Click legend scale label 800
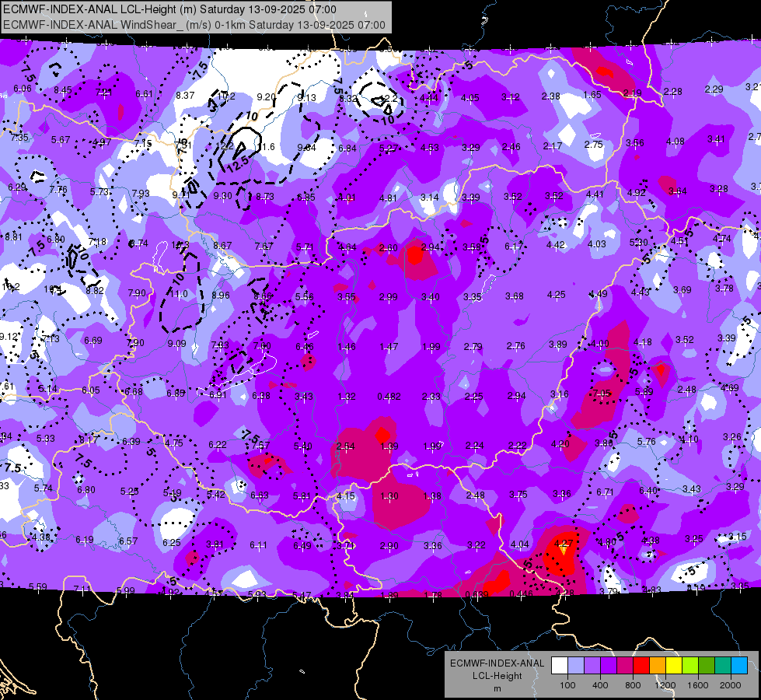The height and width of the screenshot is (700, 761). click(x=633, y=685)
